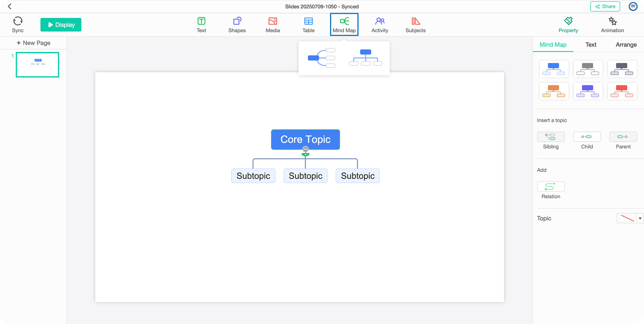Go back using the left chevron
The image size is (644, 324).
(10, 6)
